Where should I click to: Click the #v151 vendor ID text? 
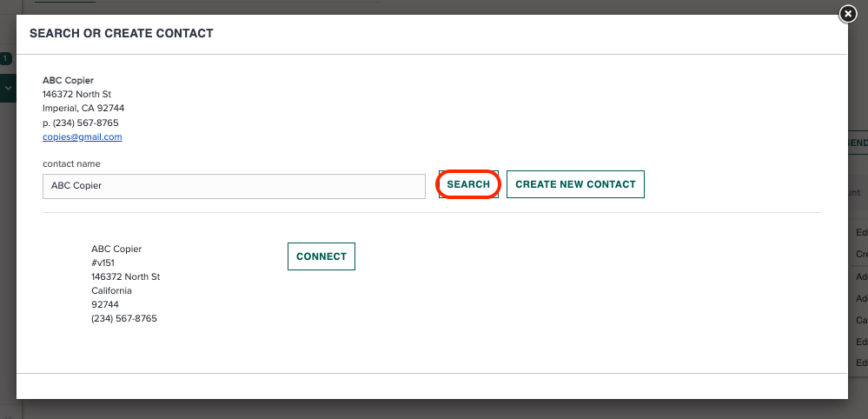103,263
